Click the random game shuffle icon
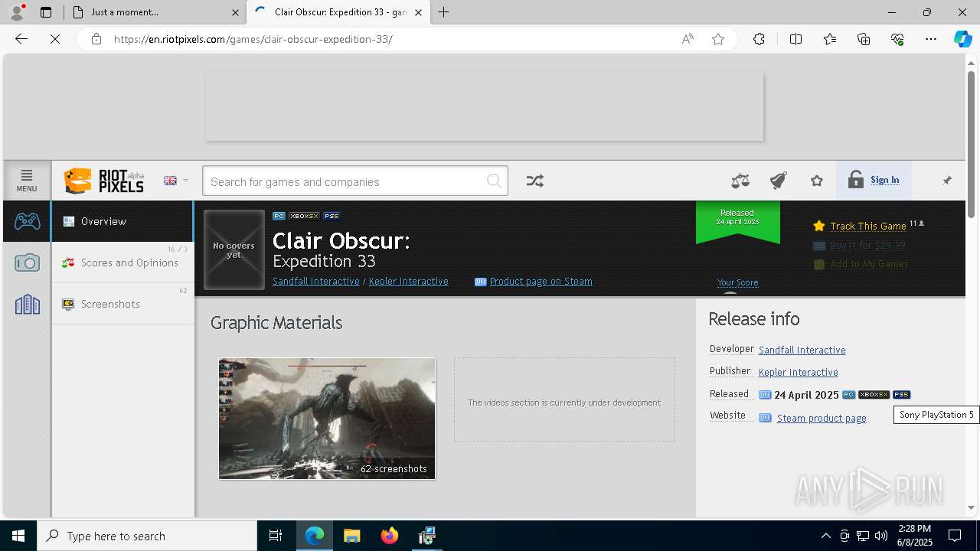Image resolution: width=980 pixels, height=551 pixels. (x=535, y=181)
